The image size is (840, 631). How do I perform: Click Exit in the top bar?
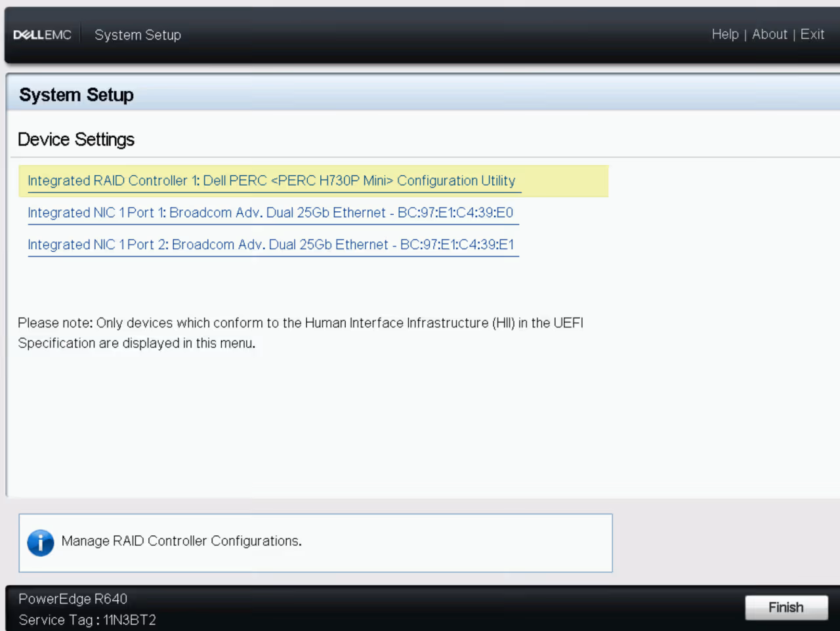812,34
